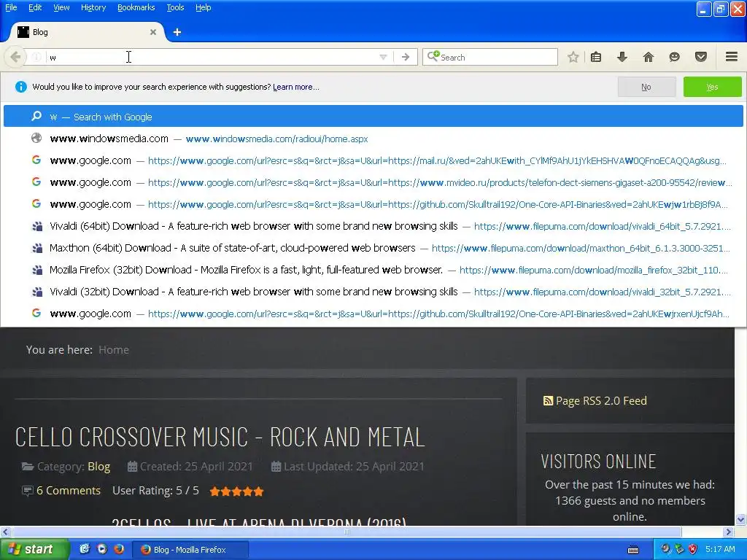This screenshot has width=747, height=560.
Task: Click the horizontal scrollbar left arrow
Action: click(x=5, y=532)
